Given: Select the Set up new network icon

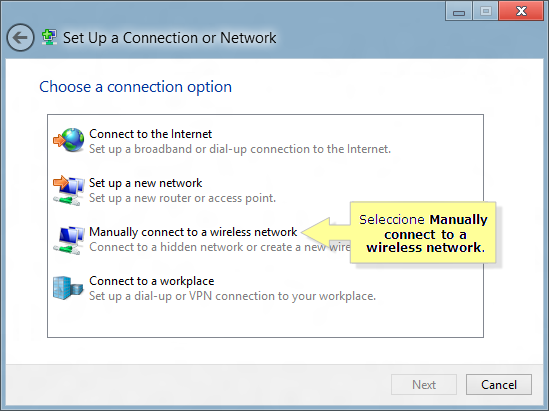Looking at the screenshot, I should 69,190.
